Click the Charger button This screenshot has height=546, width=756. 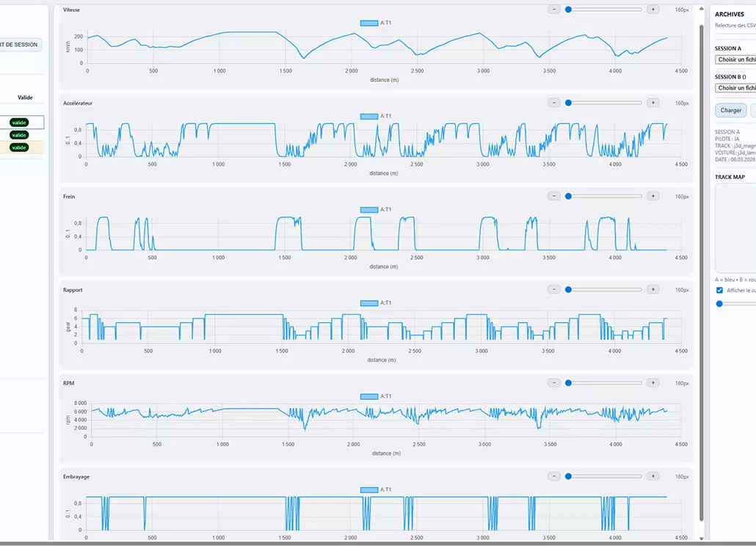pyautogui.click(x=730, y=110)
